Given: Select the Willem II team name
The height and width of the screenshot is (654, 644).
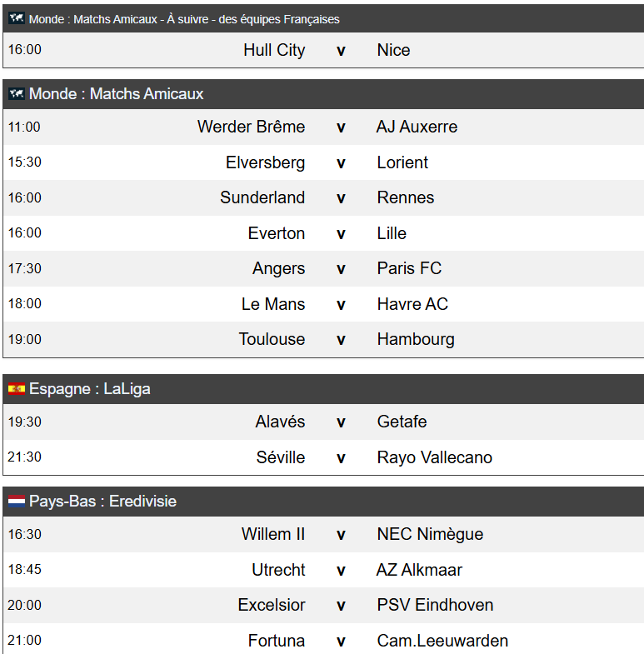Looking at the screenshot, I should 273,534.
